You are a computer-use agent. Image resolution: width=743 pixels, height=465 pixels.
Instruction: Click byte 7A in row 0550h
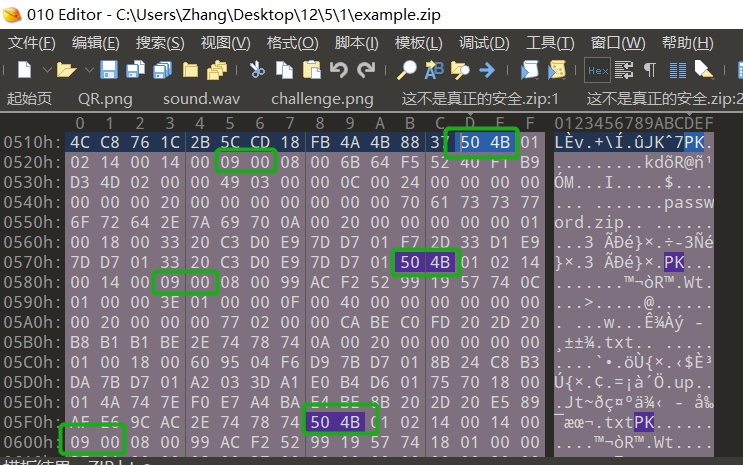click(200, 222)
